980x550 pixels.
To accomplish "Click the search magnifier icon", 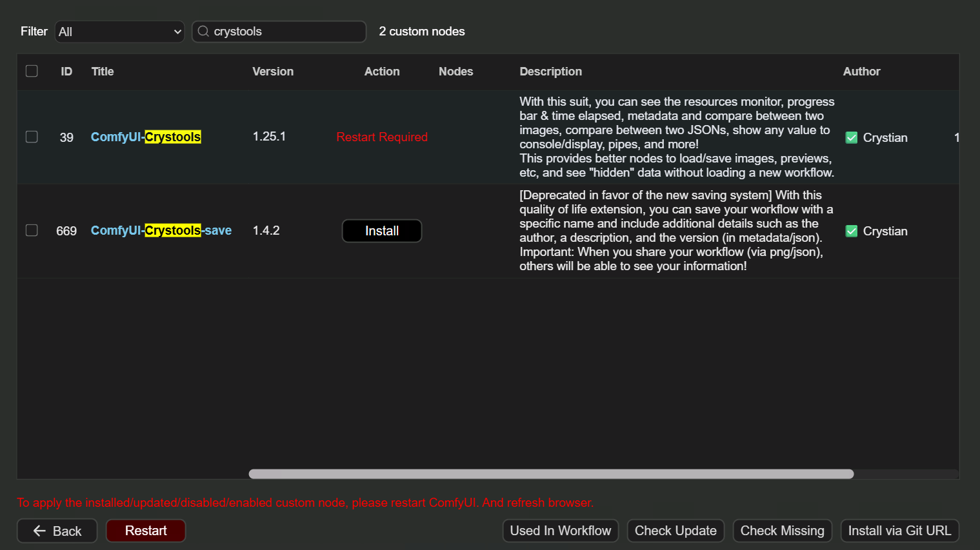I will [203, 32].
